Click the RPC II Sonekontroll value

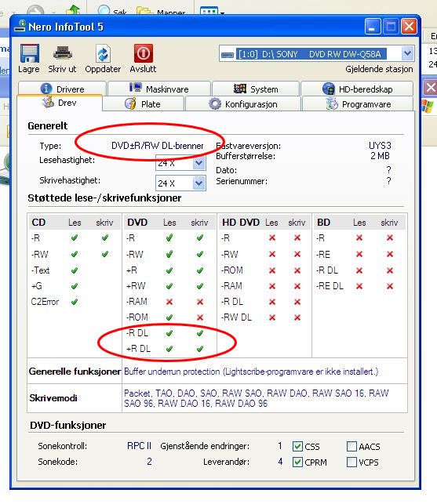(x=139, y=446)
